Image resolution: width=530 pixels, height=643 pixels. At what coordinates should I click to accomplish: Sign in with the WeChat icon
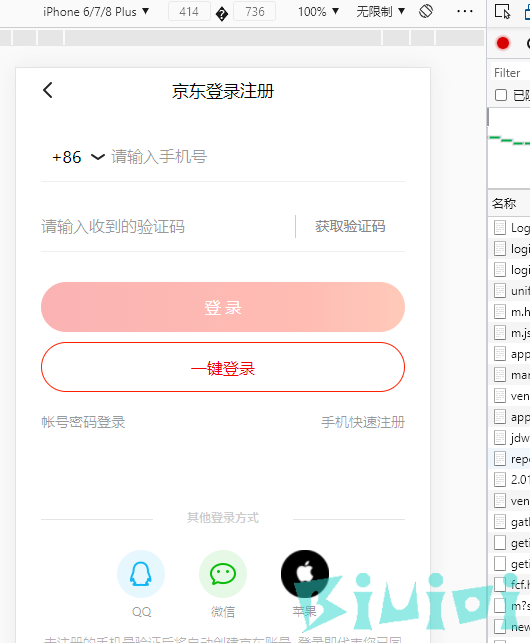(x=223, y=574)
